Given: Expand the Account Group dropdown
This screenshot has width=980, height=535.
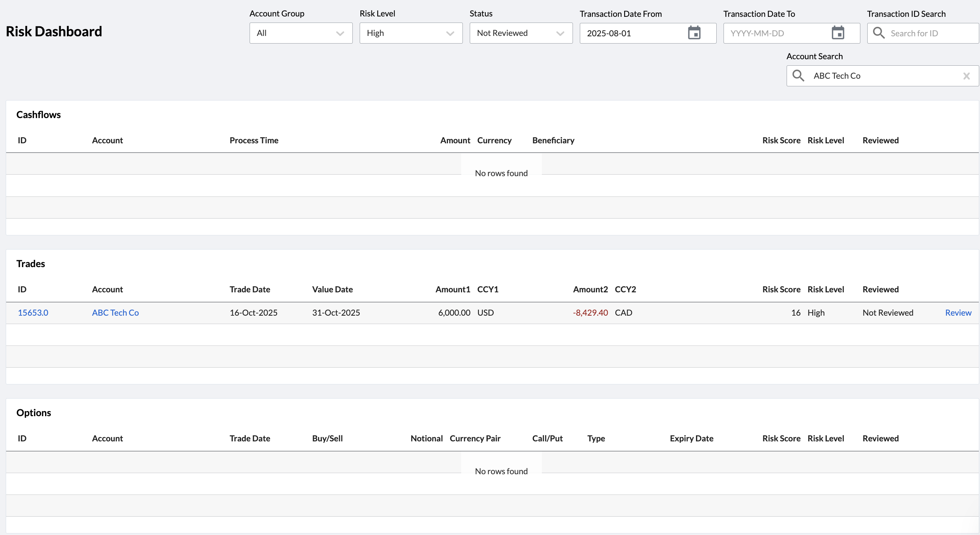Looking at the screenshot, I should [301, 33].
